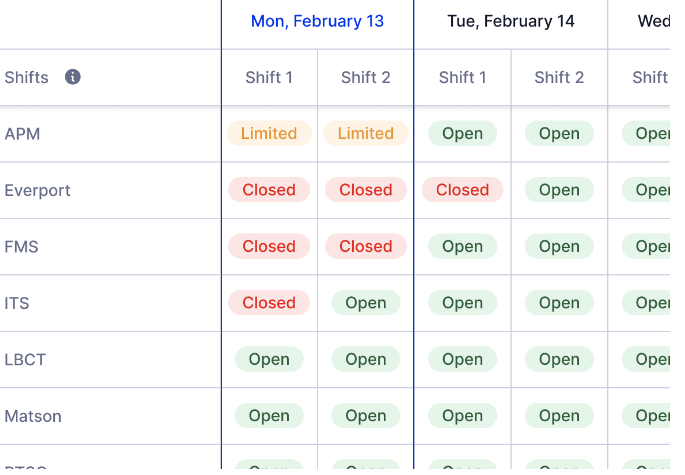Click APM Limited badge for Monday Shift 2
Screen dimensions: 685x475
(366, 134)
